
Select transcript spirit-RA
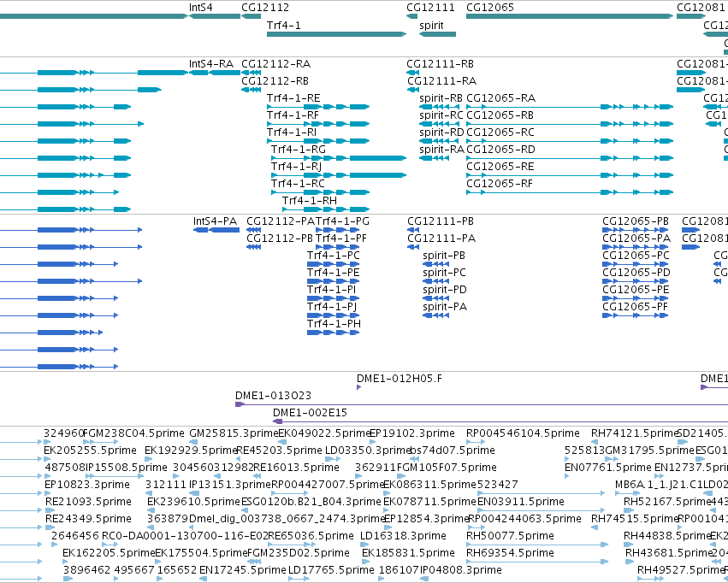434,158
